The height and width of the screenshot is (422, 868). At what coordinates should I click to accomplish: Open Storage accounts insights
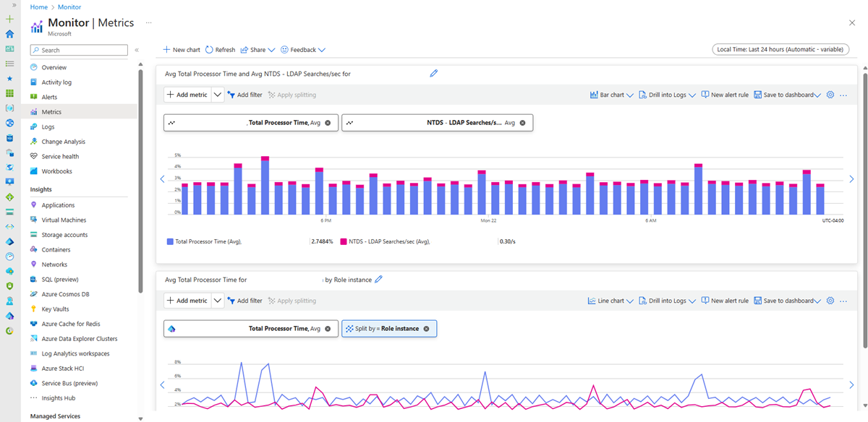pyautogui.click(x=64, y=235)
